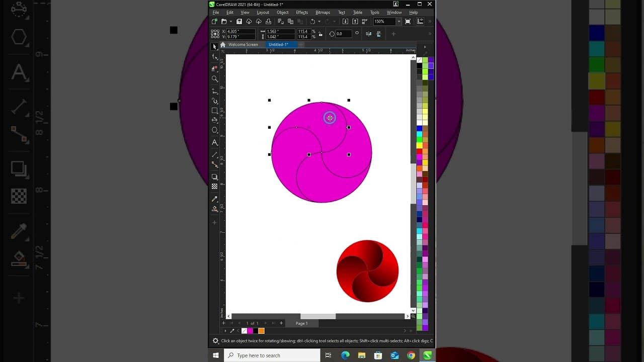Pick orange swatch in document palette
Screen dimensions: 644x362
(x=261, y=331)
